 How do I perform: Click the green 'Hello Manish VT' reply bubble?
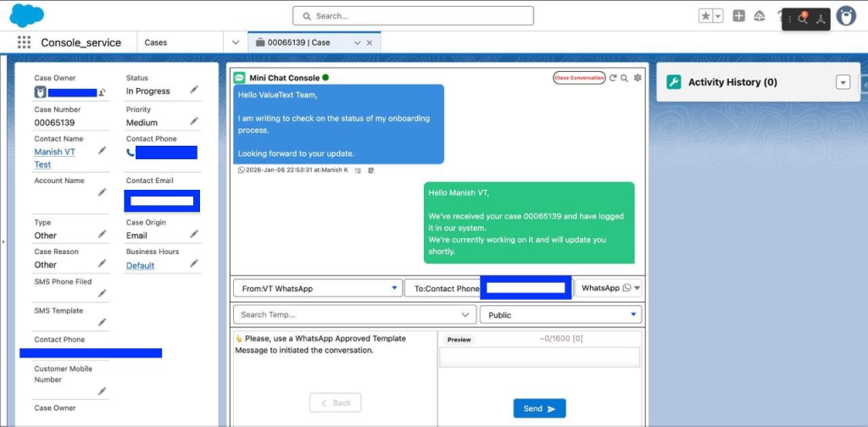coord(529,222)
